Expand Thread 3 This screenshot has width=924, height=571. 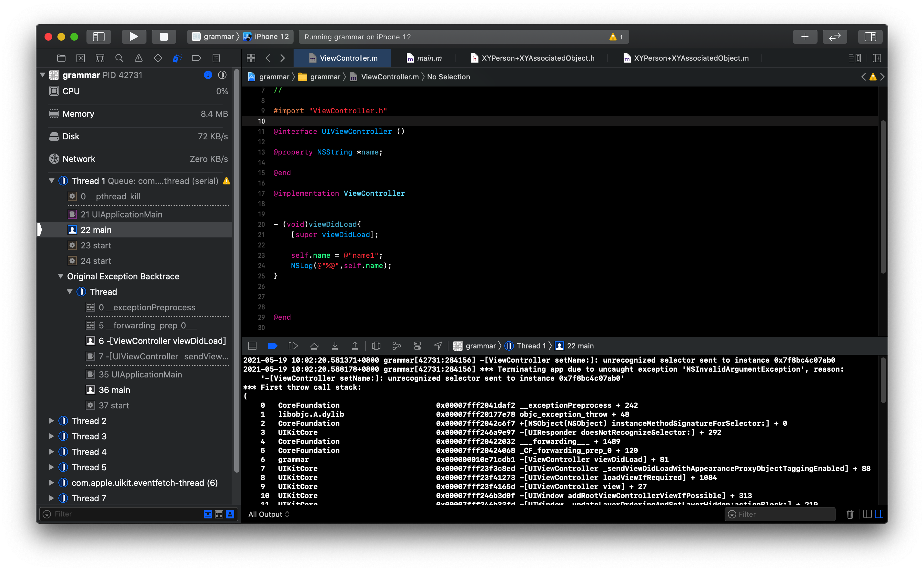(52, 436)
